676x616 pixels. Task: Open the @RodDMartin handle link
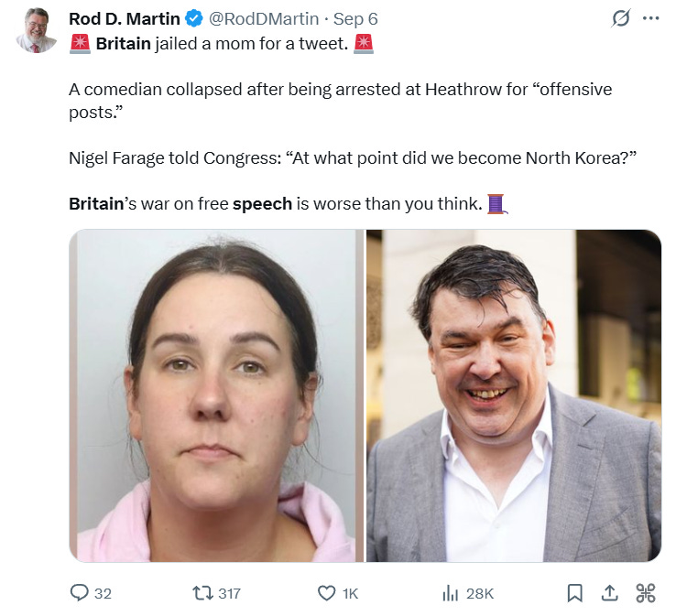click(264, 19)
